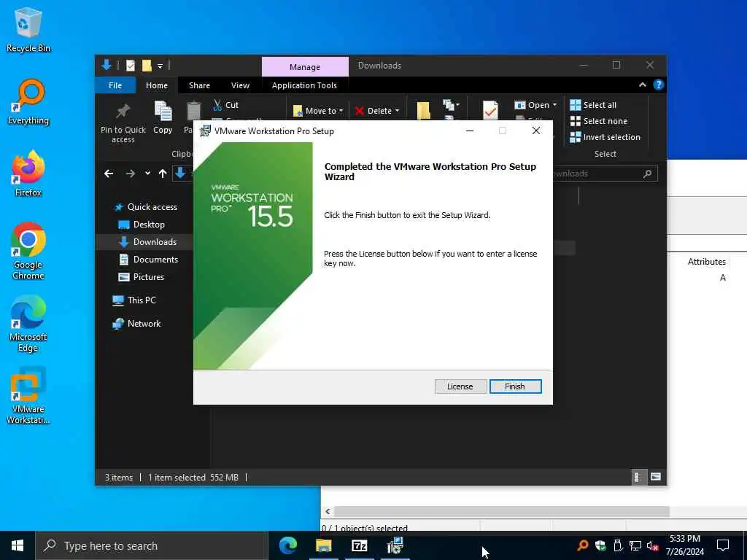Open Quick Access Toolbar customize dropdown
The width and height of the screenshot is (747, 560).
(160, 66)
